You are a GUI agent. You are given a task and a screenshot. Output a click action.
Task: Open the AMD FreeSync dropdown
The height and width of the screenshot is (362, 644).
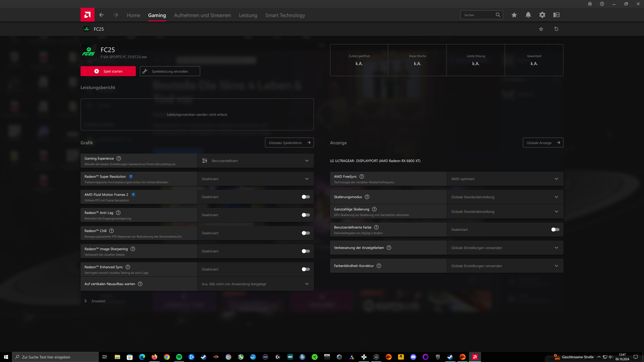pos(505,179)
